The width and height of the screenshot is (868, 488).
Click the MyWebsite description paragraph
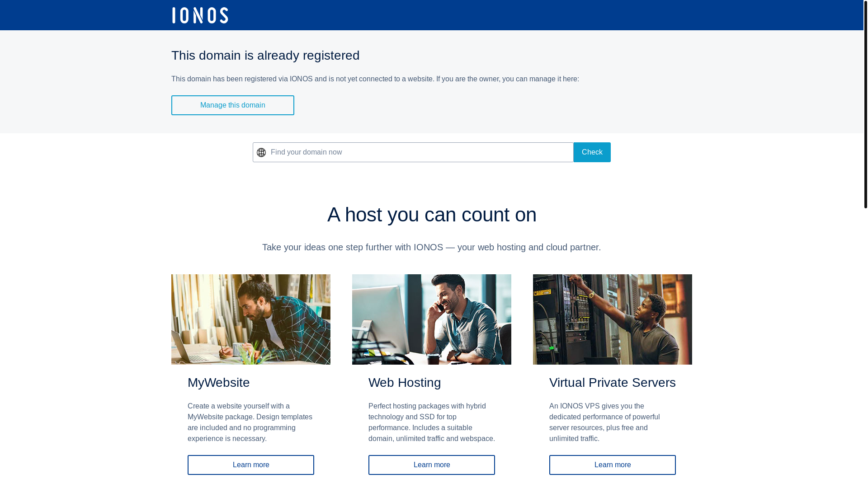[250, 422]
